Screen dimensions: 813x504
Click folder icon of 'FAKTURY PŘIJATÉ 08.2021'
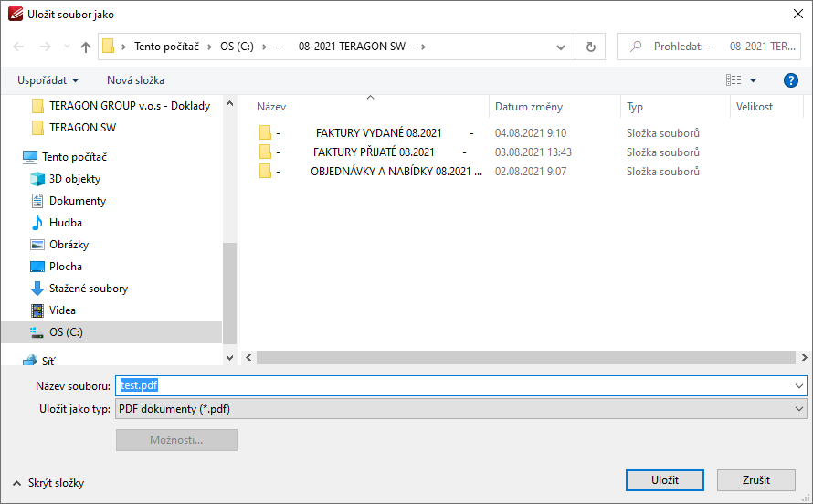click(x=265, y=152)
